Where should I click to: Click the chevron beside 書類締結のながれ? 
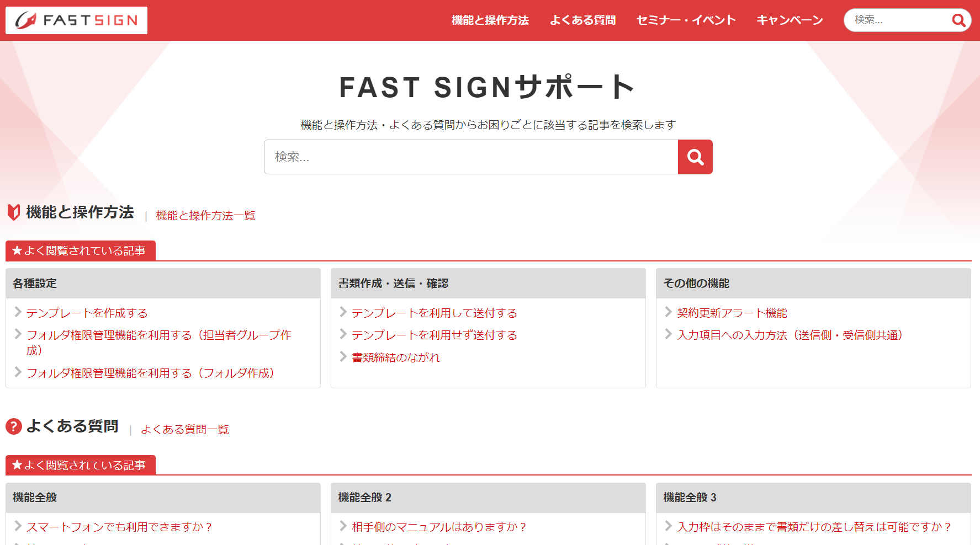pyautogui.click(x=343, y=357)
